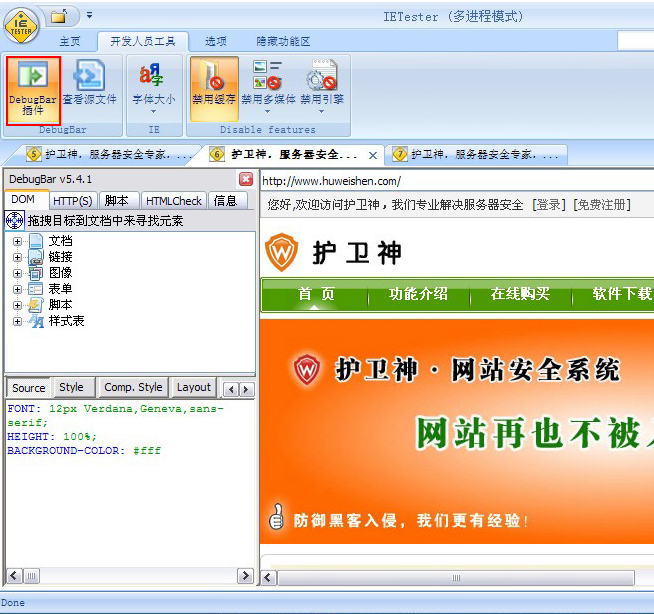Click the IETester round application logo button

click(x=21, y=26)
